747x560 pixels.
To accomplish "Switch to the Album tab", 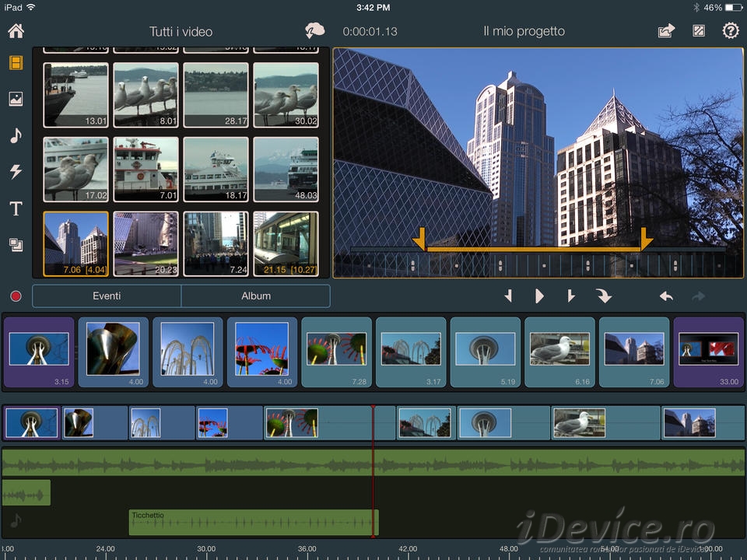I will click(256, 296).
